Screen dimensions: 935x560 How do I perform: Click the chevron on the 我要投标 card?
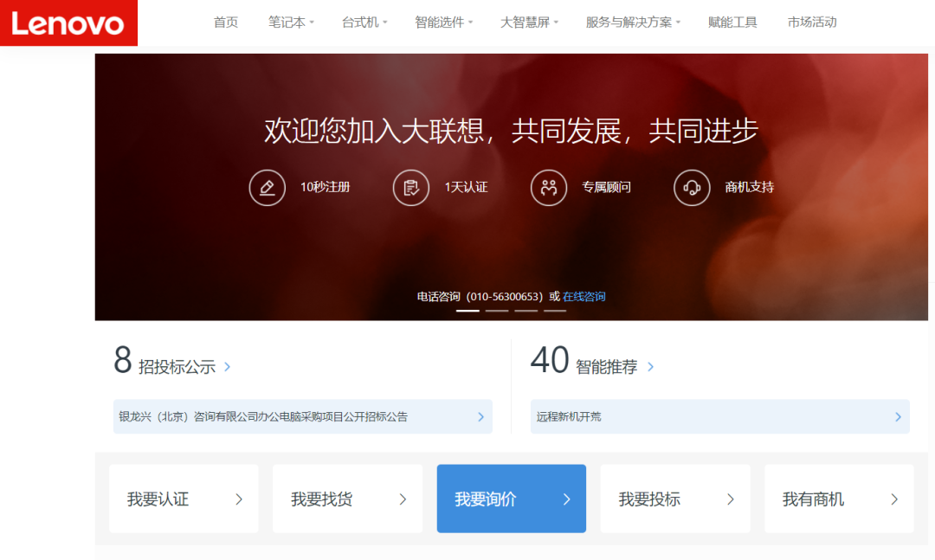point(731,499)
